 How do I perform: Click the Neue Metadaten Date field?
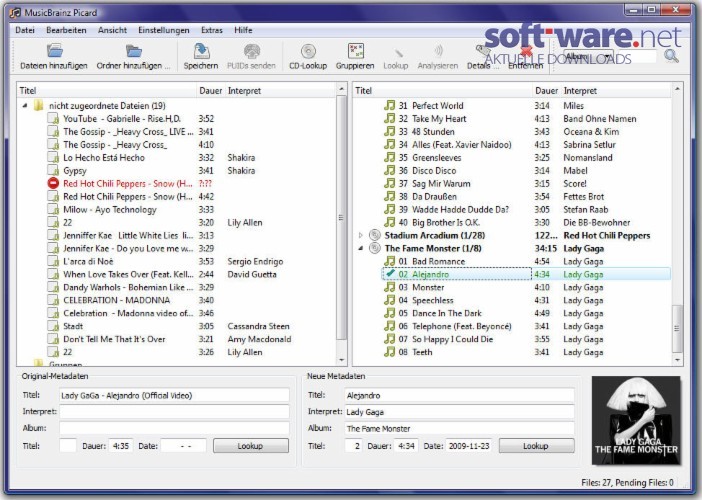(x=469, y=446)
